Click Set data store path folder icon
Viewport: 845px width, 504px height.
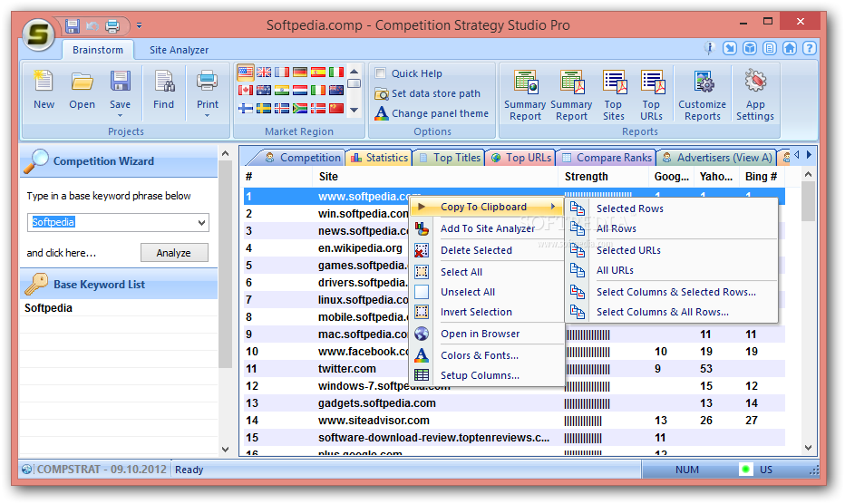click(381, 93)
